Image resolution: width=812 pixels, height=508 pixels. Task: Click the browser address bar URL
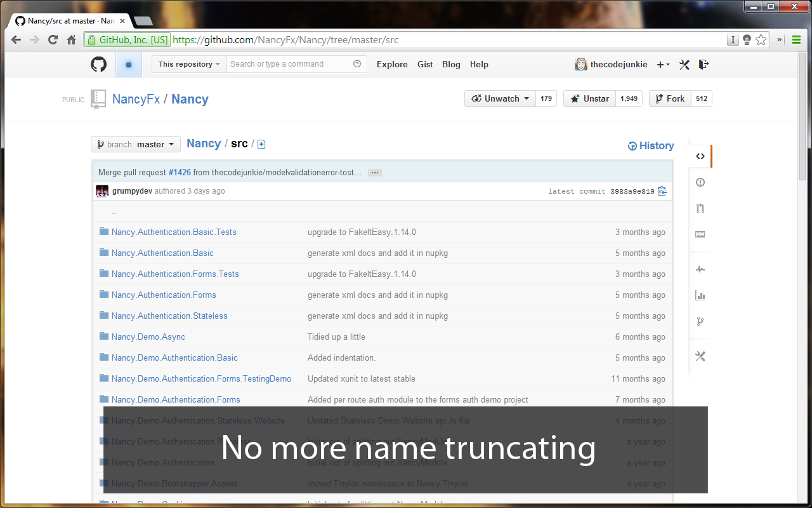[x=285, y=40]
